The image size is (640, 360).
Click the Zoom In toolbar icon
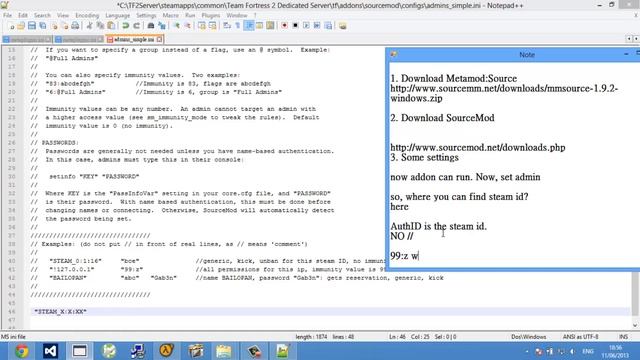[176, 26]
